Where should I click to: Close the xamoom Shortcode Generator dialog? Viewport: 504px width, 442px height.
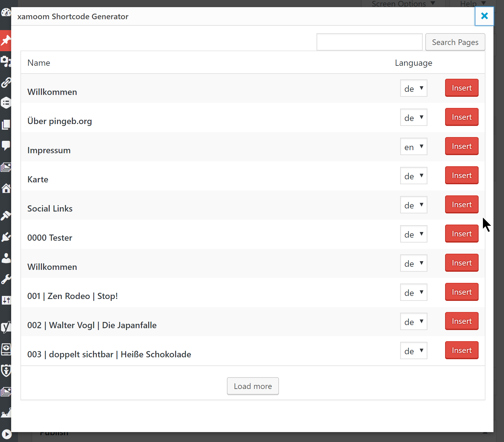[484, 16]
